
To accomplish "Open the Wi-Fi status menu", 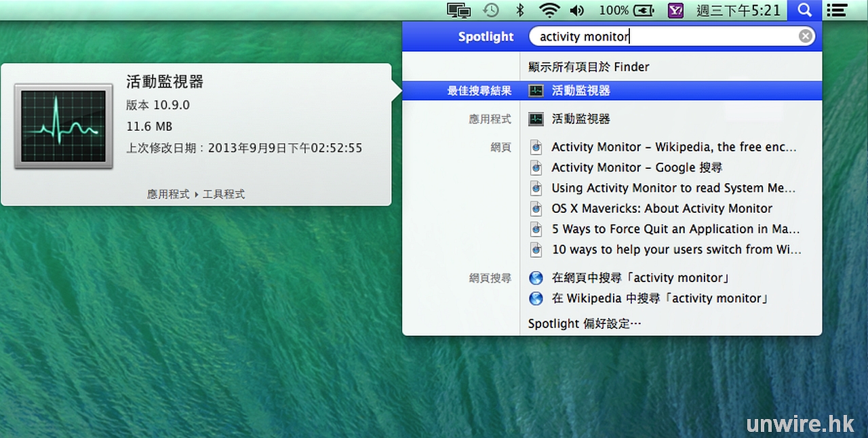I will (x=550, y=10).
